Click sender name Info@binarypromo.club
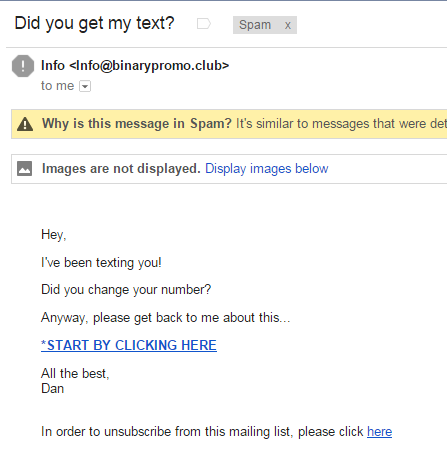This screenshot has width=447, height=459. (x=135, y=66)
